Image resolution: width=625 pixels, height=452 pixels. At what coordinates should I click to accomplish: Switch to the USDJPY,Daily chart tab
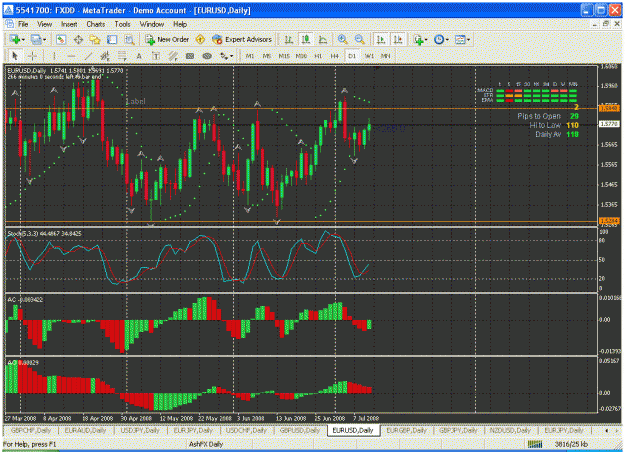point(140,430)
